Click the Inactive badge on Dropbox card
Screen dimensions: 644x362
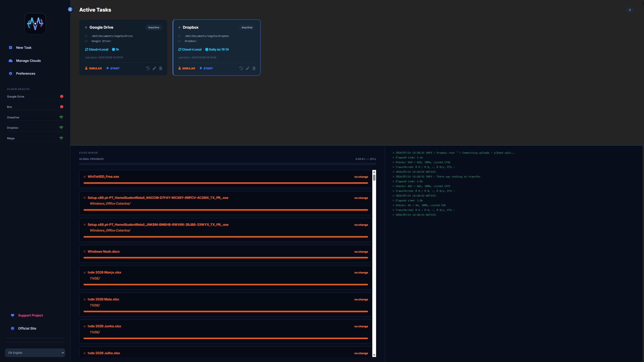coord(247,27)
